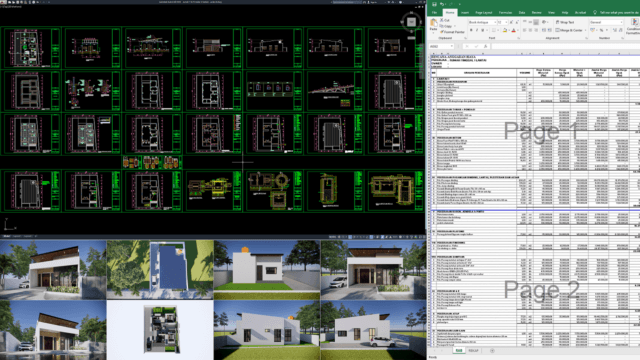Click the Increase Font Size icon

coord(511,22)
